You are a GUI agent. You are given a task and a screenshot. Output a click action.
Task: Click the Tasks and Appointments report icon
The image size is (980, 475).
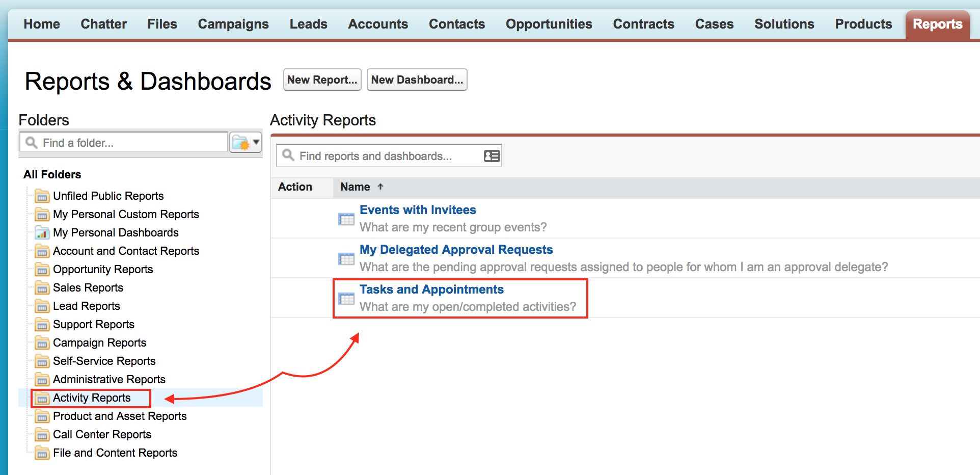346,299
